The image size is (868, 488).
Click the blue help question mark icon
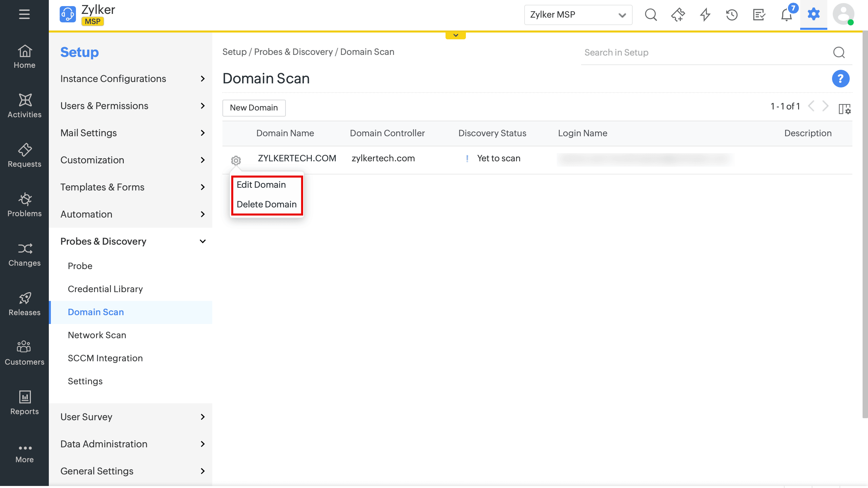tap(841, 79)
